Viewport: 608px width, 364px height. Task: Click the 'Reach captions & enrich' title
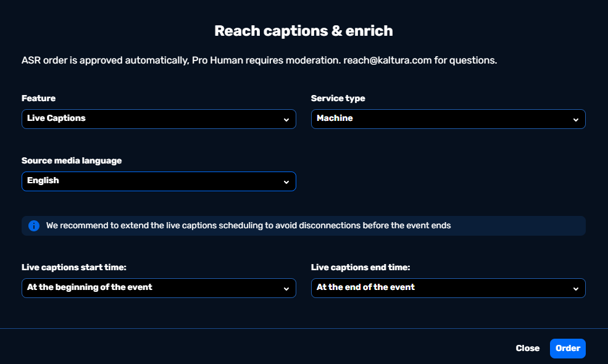pos(304,31)
